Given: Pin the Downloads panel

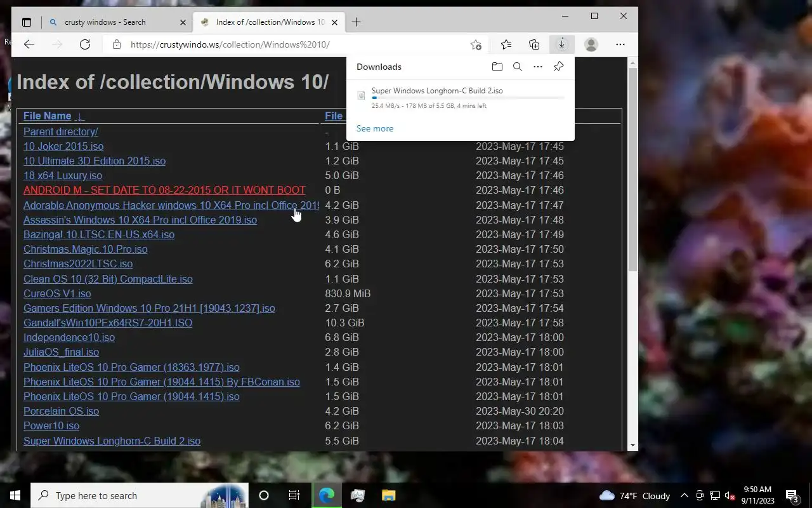Looking at the screenshot, I should pos(558,67).
